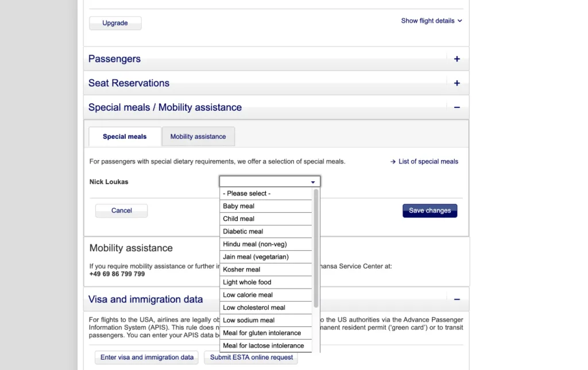Open Enter visa and immigration data
Screen dimensions: 588x370
pyautogui.click(x=147, y=357)
